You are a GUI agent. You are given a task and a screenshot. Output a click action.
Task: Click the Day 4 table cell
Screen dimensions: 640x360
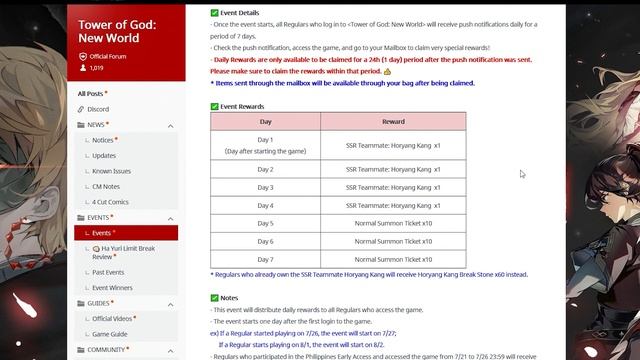(265, 206)
